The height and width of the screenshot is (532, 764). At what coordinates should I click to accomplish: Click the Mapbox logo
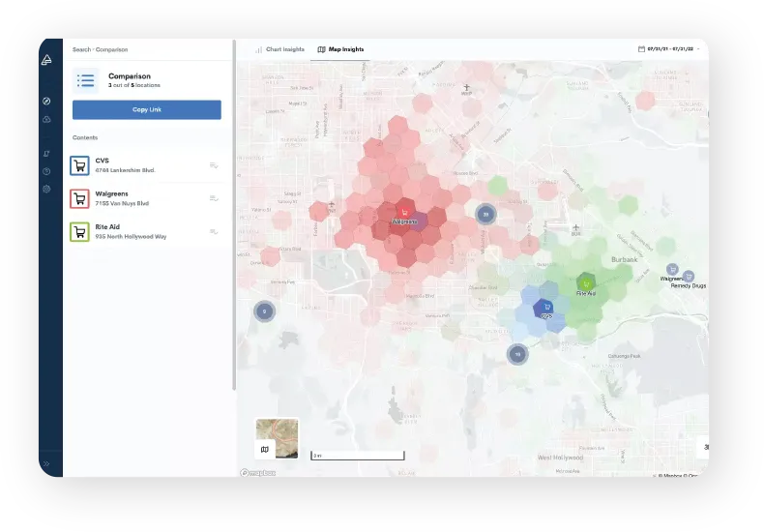258,473
